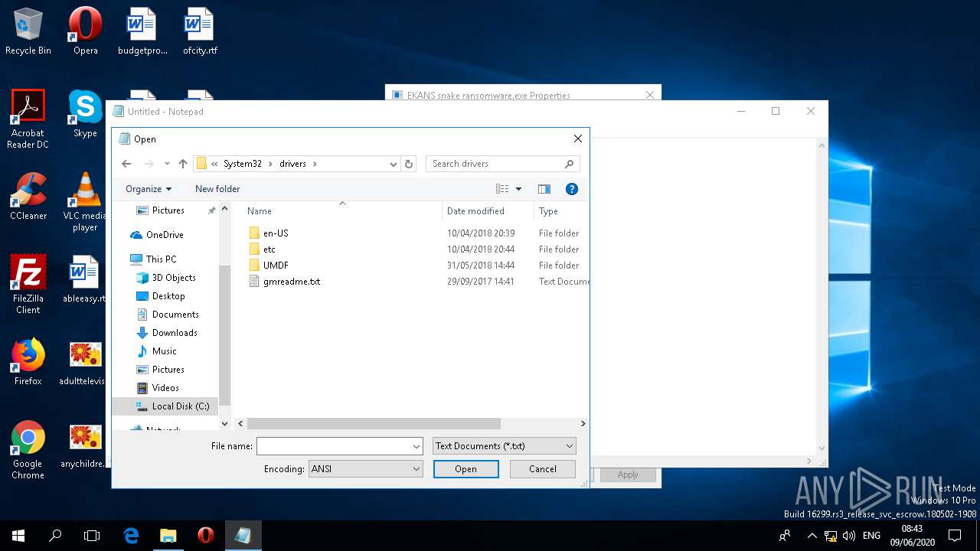Select 3D Objects in navigation tree
The height and width of the screenshot is (551, 980).
click(x=174, y=278)
